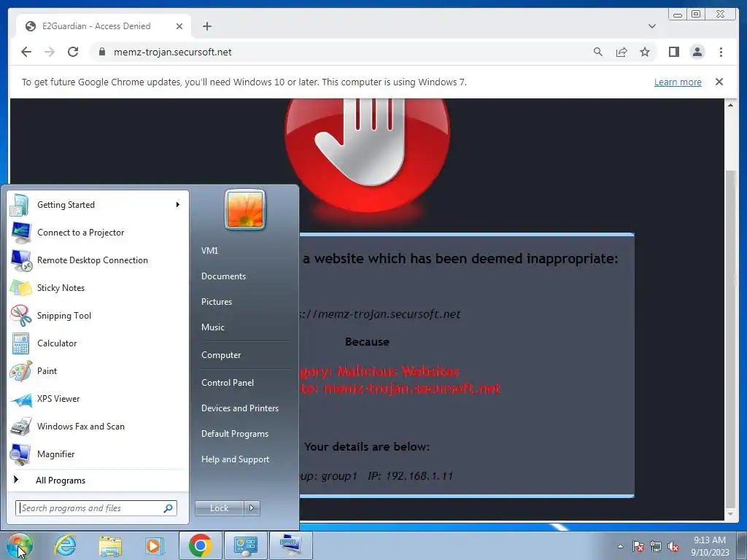The width and height of the screenshot is (747, 560).
Task: Open On-Screen Keyboard taskbar item
Action: point(291,545)
